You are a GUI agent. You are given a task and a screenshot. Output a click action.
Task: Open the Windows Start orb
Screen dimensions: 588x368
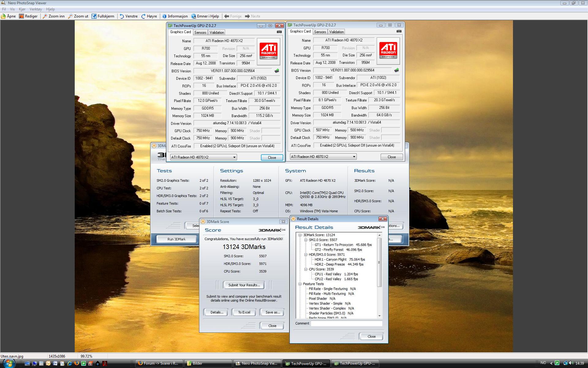[x=9, y=363]
